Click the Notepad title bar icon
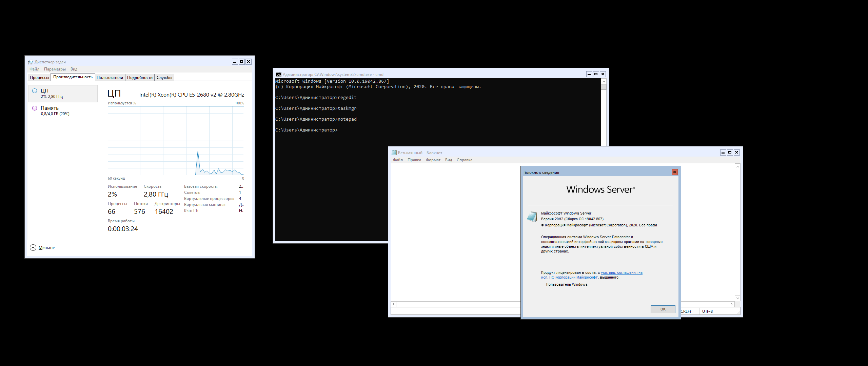The width and height of the screenshot is (868, 366). click(x=394, y=153)
